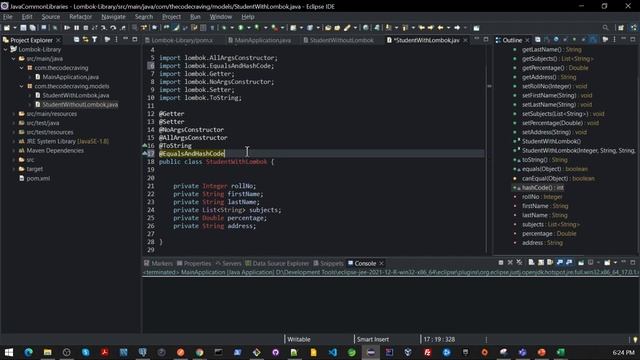The image size is (640, 360).
Task: Click the Resume debug toolbar icon
Action: (67, 28)
